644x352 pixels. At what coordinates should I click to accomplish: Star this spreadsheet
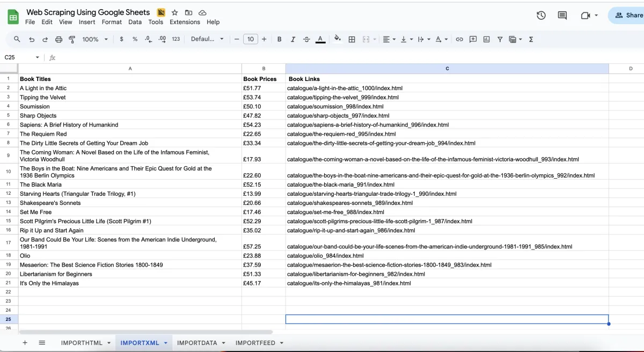[x=175, y=12]
